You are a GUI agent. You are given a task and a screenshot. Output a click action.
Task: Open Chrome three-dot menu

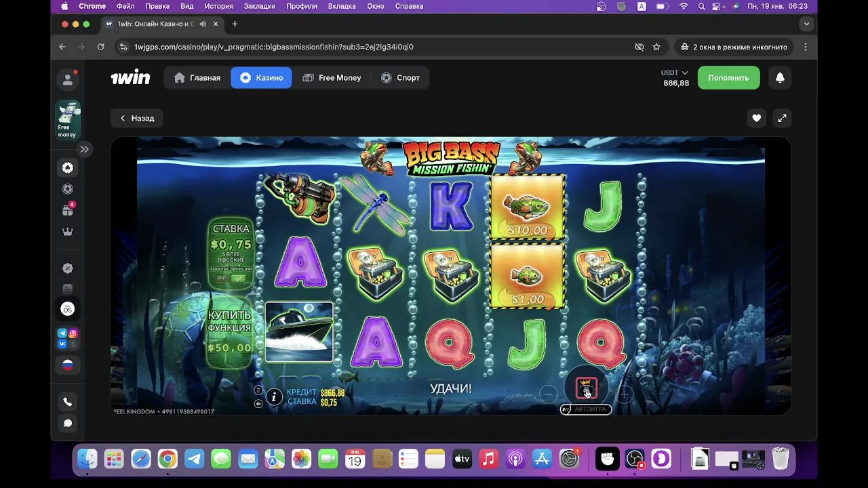[806, 47]
